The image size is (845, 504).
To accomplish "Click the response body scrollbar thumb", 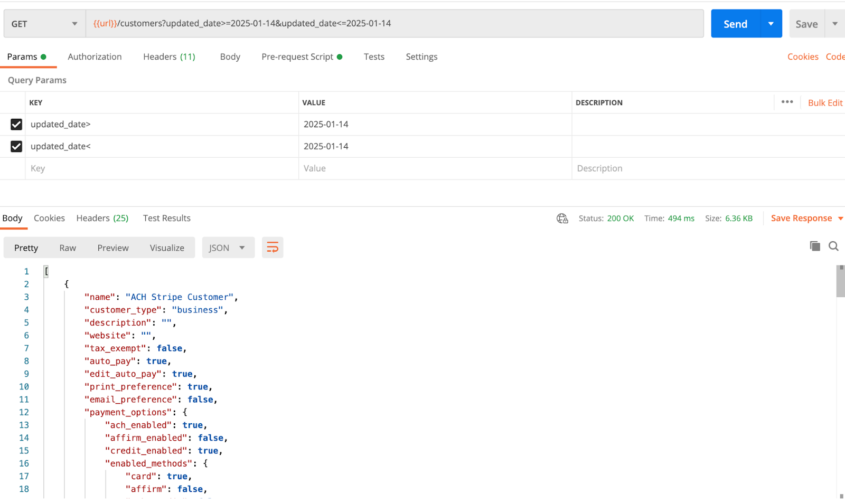I will [841, 281].
